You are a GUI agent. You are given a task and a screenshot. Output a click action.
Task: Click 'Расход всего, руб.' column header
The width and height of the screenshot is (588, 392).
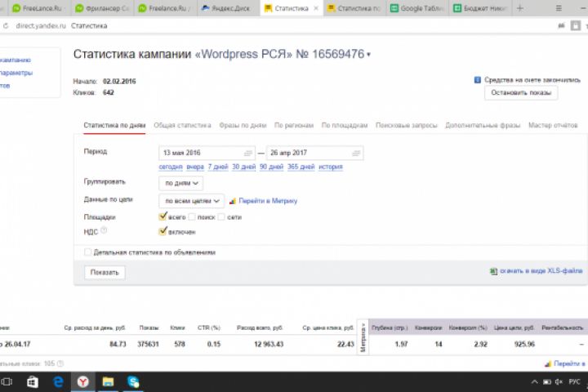tap(260, 327)
